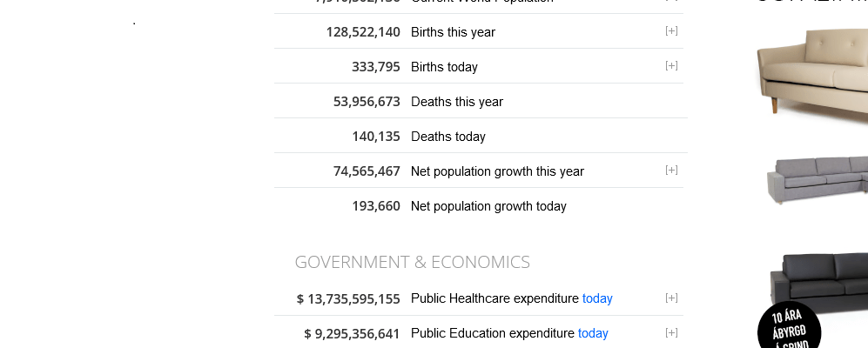
Task: Click the Public Healthcare expenditure dollar amount
Action: (348, 299)
